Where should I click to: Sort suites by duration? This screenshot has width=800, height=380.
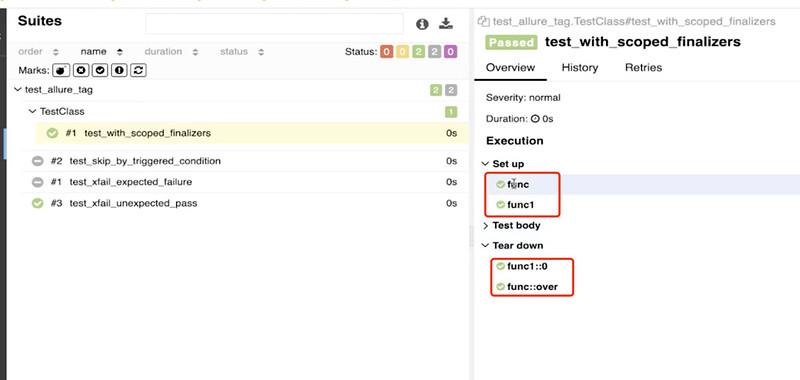point(171,52)
